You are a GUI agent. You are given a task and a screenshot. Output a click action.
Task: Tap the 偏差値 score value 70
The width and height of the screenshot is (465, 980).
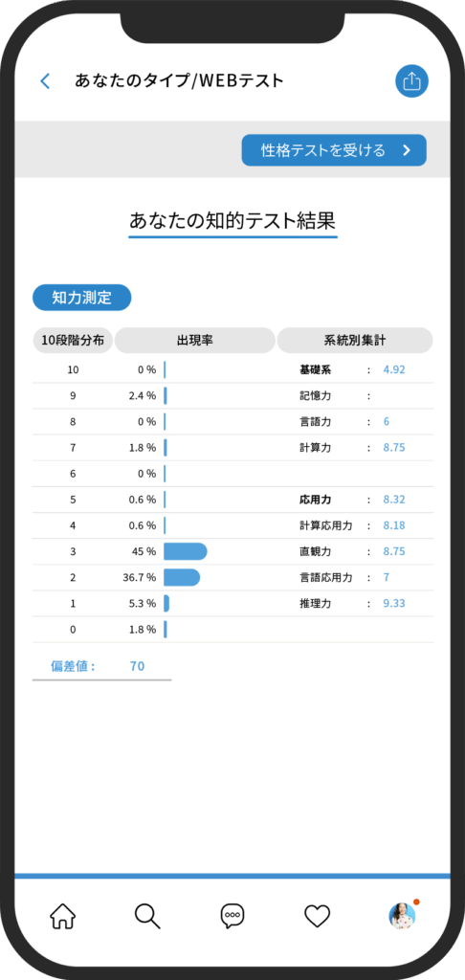click(137, 666)
